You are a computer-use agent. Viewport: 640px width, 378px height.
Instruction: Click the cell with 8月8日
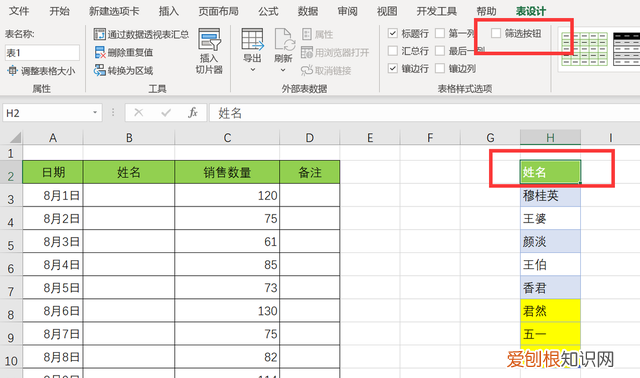coord(53,357)
